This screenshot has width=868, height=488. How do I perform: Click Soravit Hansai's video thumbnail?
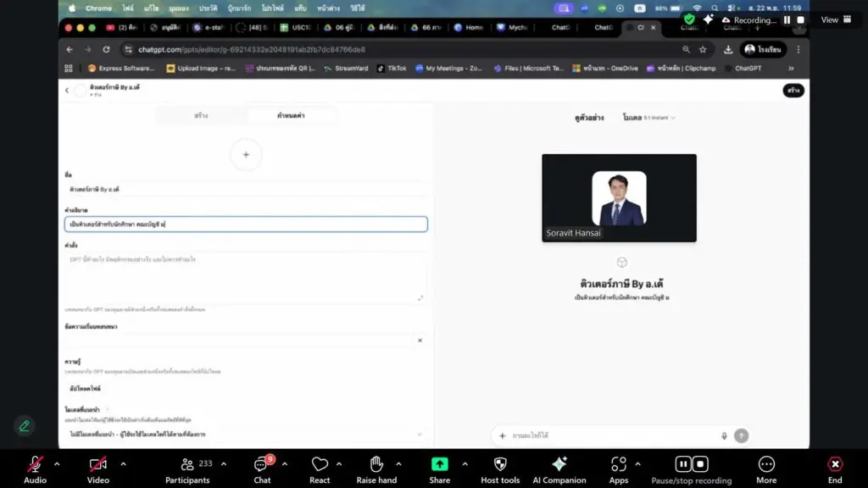[x=619, y=198]
